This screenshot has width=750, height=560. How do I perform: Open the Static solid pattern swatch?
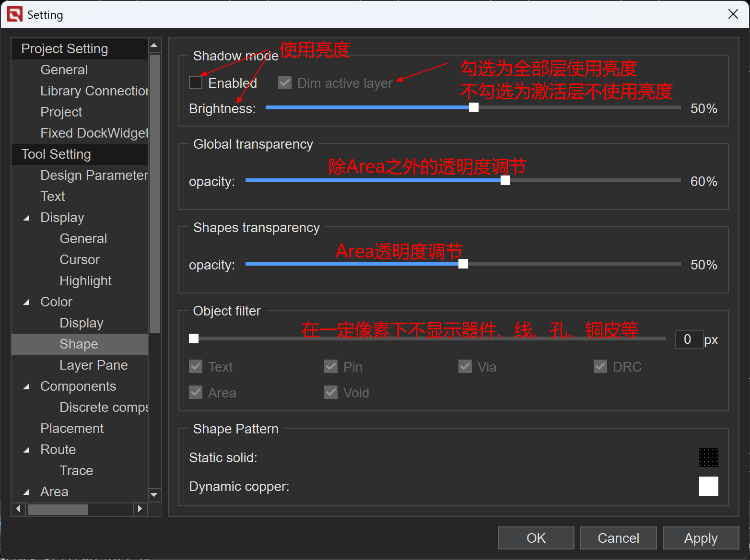coord(708,457)
